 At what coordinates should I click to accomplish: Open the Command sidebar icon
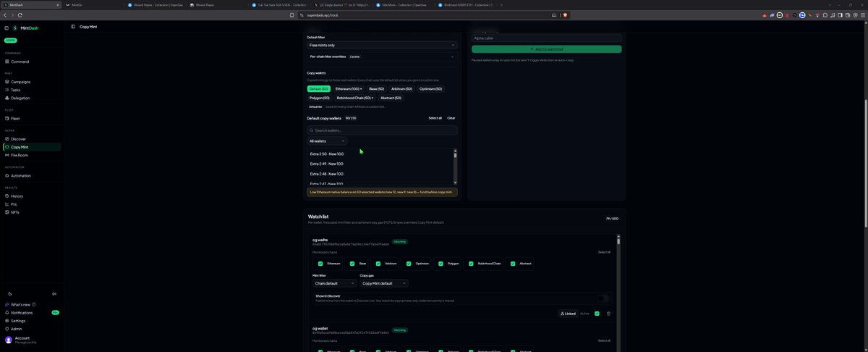click(x=7, y=62)
